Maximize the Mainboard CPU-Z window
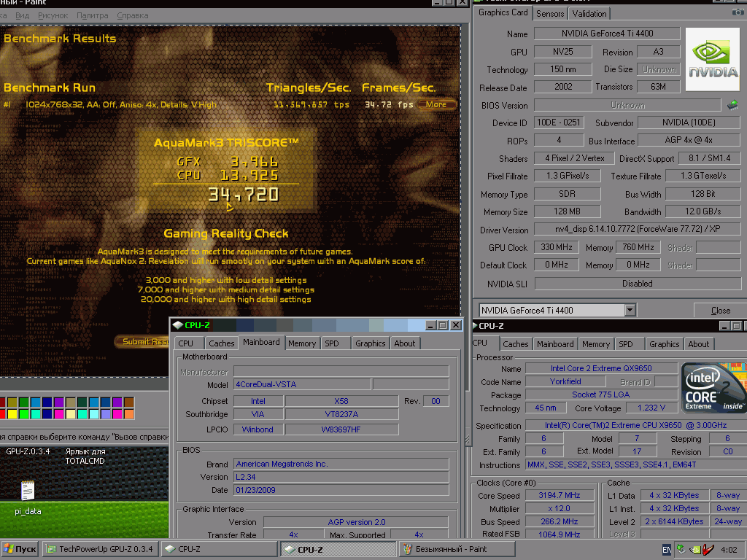 443,325
